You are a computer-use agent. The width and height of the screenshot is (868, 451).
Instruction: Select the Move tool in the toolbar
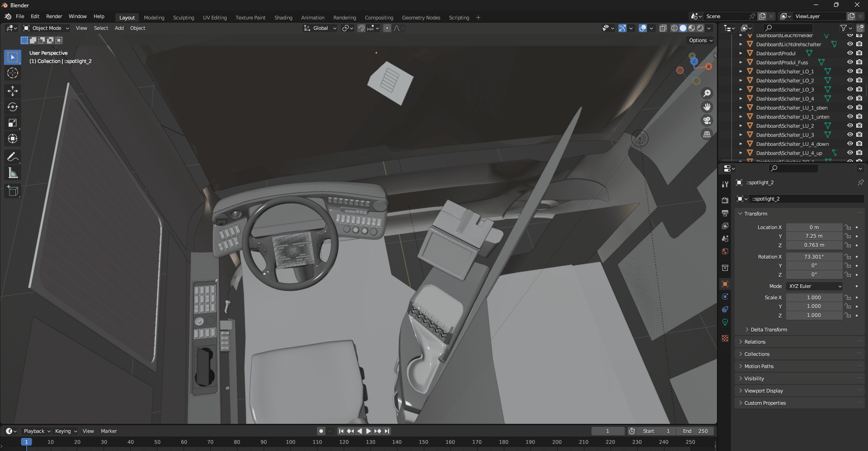coord(13,91)
